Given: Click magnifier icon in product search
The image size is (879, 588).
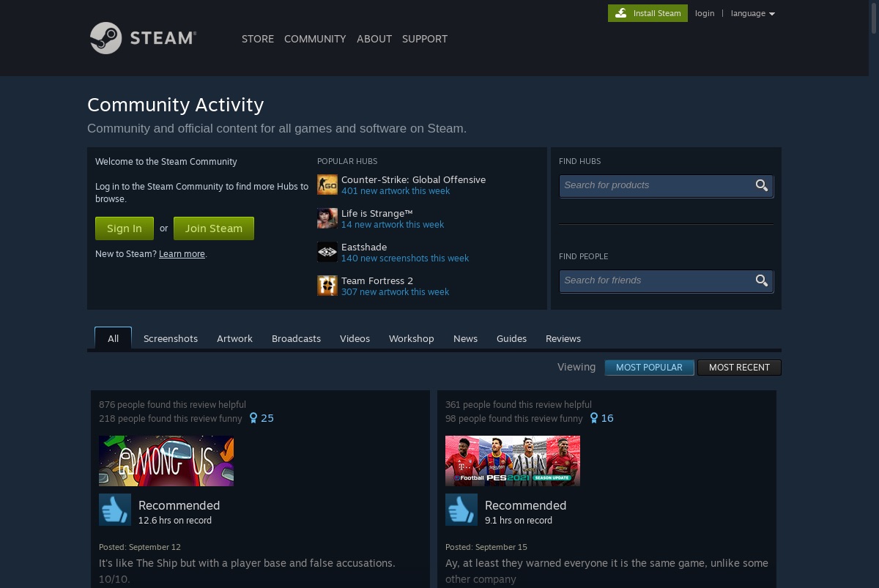Looking at the screenshot, I should tap(762, 185).
